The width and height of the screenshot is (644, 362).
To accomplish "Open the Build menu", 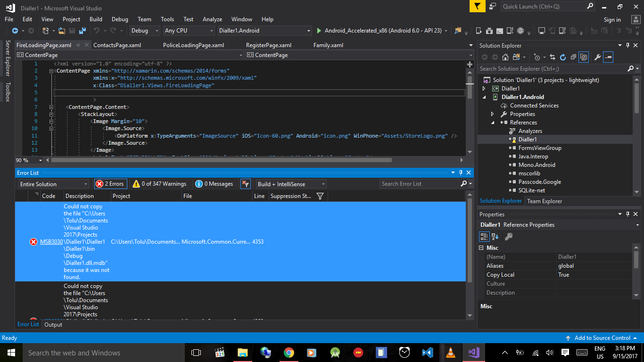I will pos(96,19).
